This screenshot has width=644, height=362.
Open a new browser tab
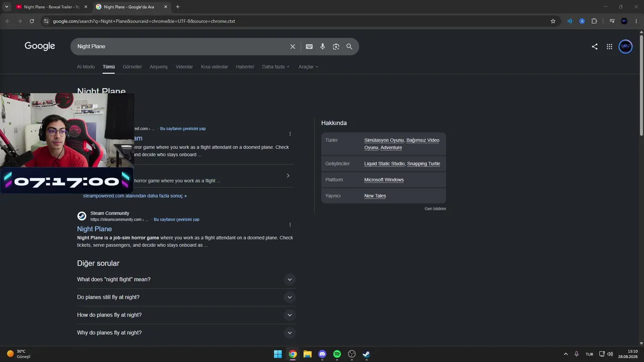(178, 7)
